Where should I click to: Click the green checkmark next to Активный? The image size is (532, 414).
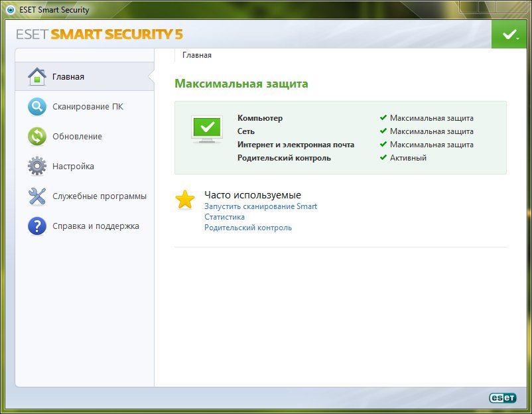[x=383, y=157]
